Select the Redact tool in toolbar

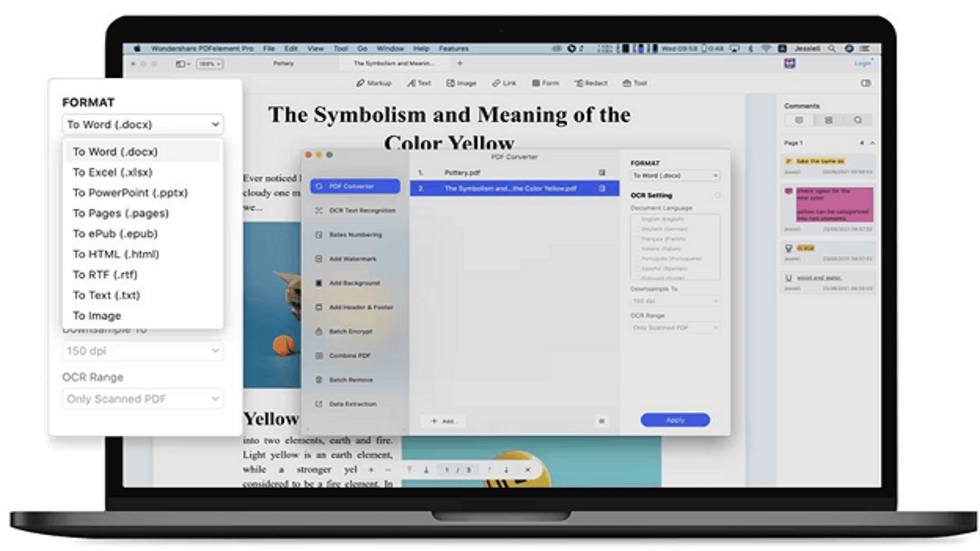[x=591, y=83]
